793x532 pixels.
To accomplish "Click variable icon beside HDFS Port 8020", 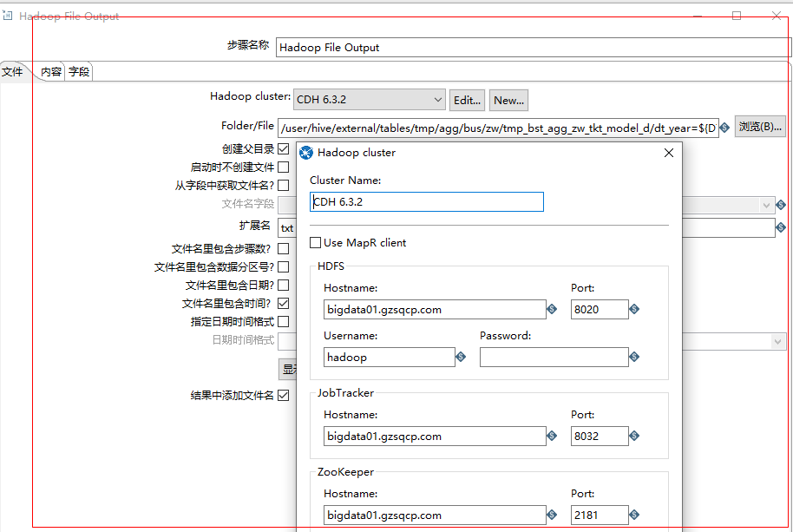I will (634, 309).
